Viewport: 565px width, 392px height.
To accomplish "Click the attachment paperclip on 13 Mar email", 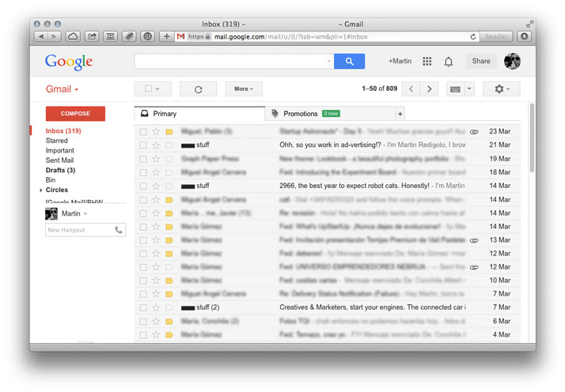I will click(x=474, y=240).
